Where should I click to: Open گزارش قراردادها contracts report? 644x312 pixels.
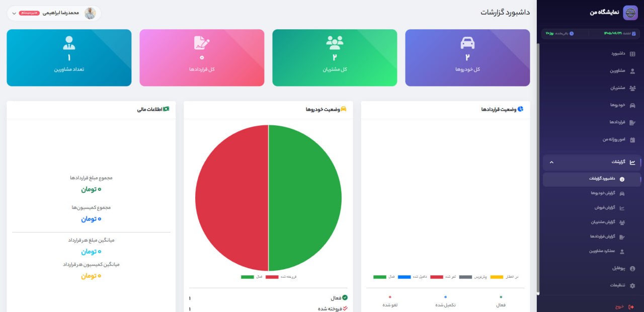pos(592,237)
